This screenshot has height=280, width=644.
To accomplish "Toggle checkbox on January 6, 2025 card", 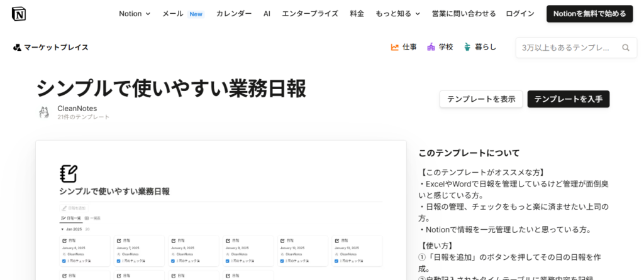I will pos(64,261).
